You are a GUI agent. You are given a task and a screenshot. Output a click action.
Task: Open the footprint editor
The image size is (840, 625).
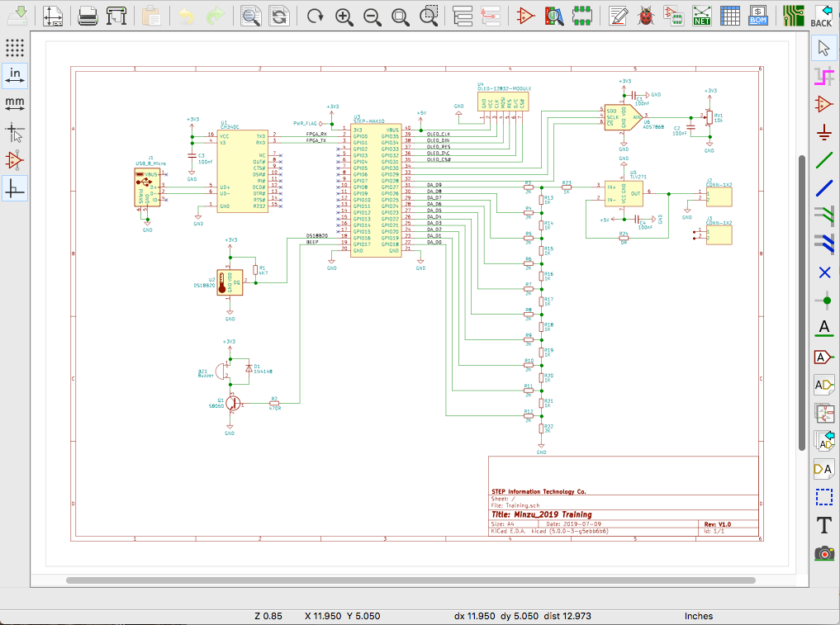pyautogui.click(x=582, y=16)
